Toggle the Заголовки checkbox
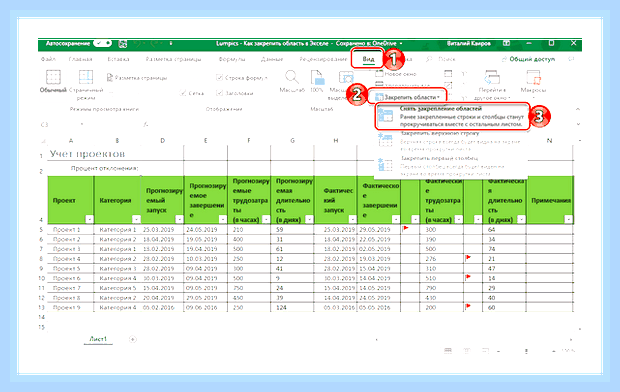 tap(219, 93)
